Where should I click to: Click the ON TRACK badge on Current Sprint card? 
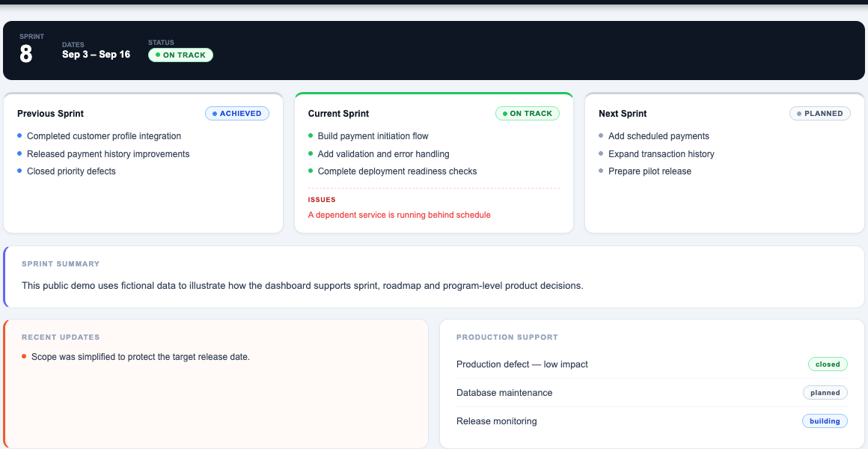click(x=528, y=114)
